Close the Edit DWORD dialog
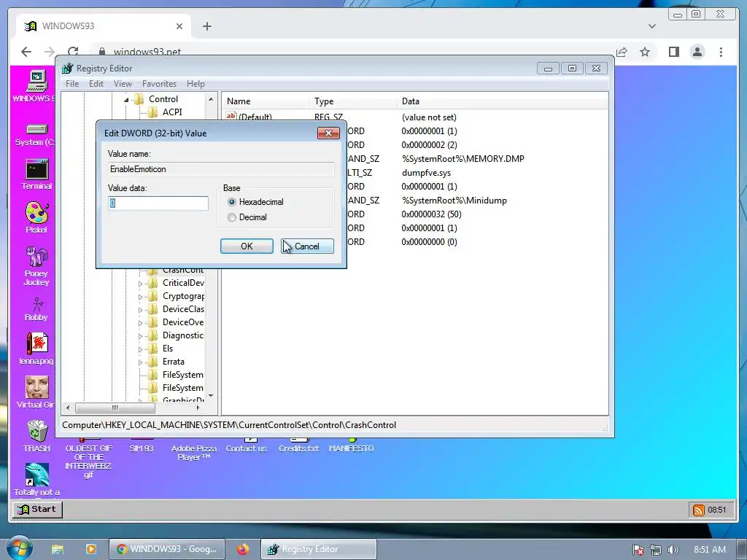Screen dimensions: 747x560 328,133
